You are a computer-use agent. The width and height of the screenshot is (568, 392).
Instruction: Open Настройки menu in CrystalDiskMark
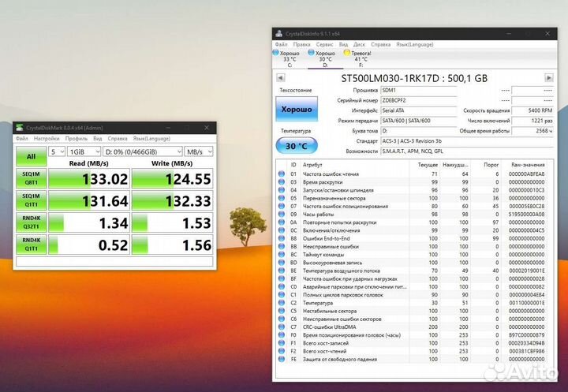(47, 138)
